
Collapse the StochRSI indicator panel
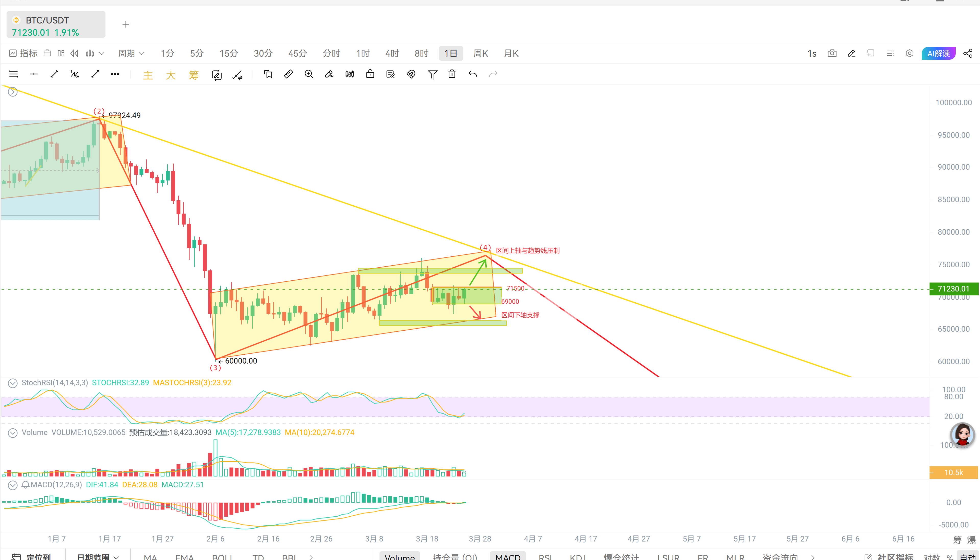pos(13,383)
